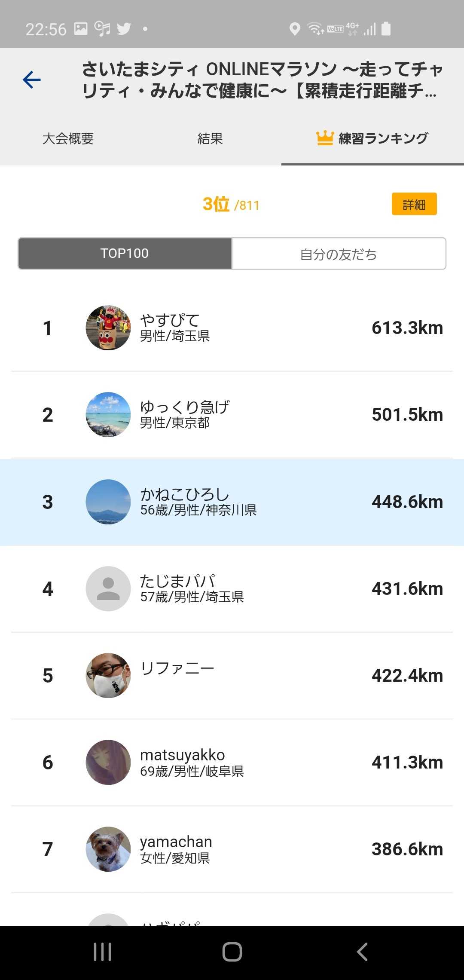Open the crown 練習ランキング tab
Screen dimensions: 464x980
click(x=372, y=138)
